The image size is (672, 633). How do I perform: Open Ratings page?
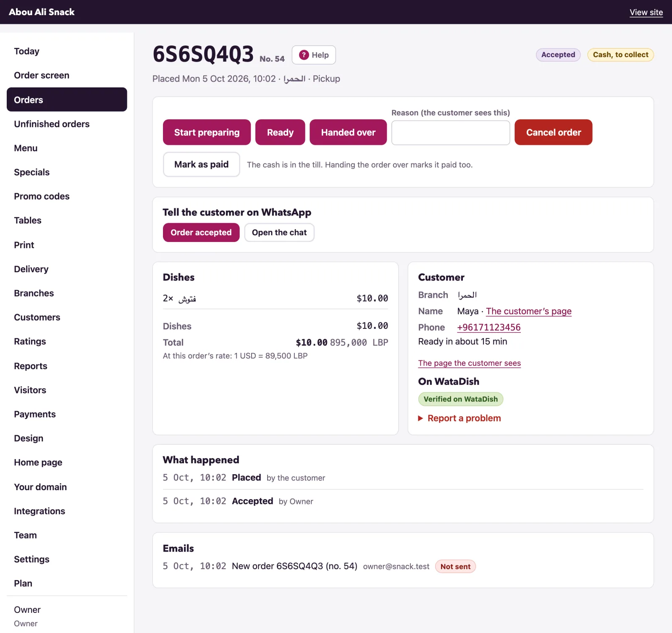pyautogui.click(x=67, y=341)
